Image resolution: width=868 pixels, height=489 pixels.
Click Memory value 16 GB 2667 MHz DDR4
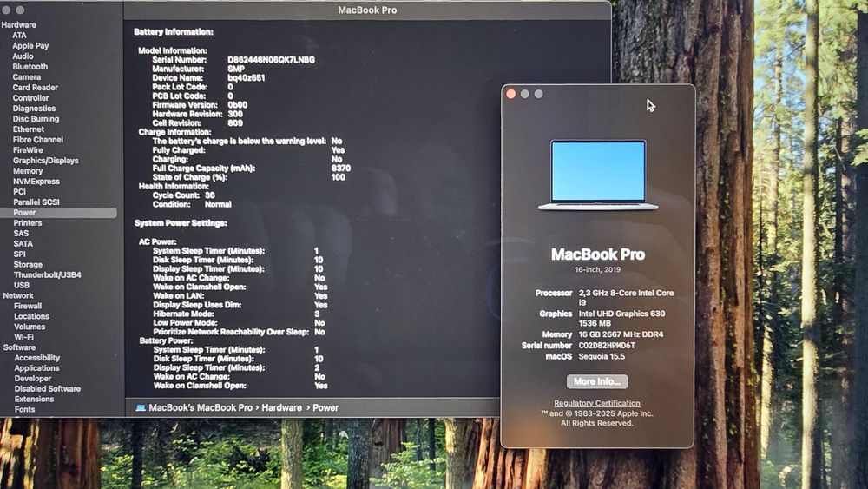point(621,334)
